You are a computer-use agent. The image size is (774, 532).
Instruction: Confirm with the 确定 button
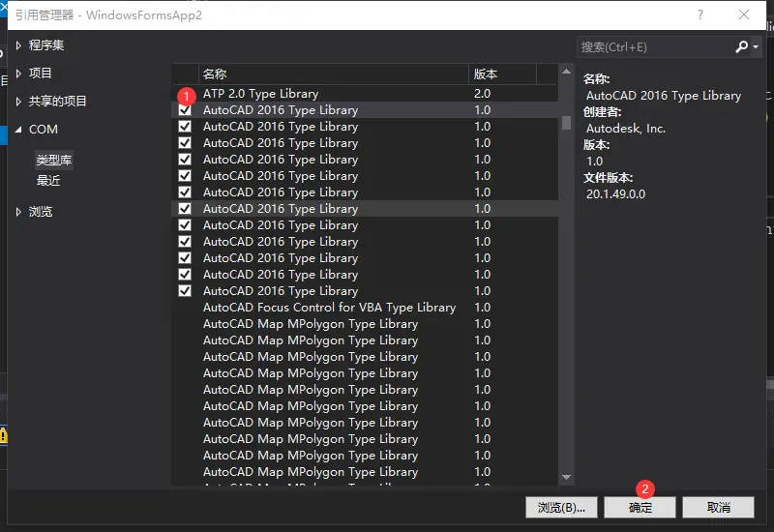click(x=640, y=507)
